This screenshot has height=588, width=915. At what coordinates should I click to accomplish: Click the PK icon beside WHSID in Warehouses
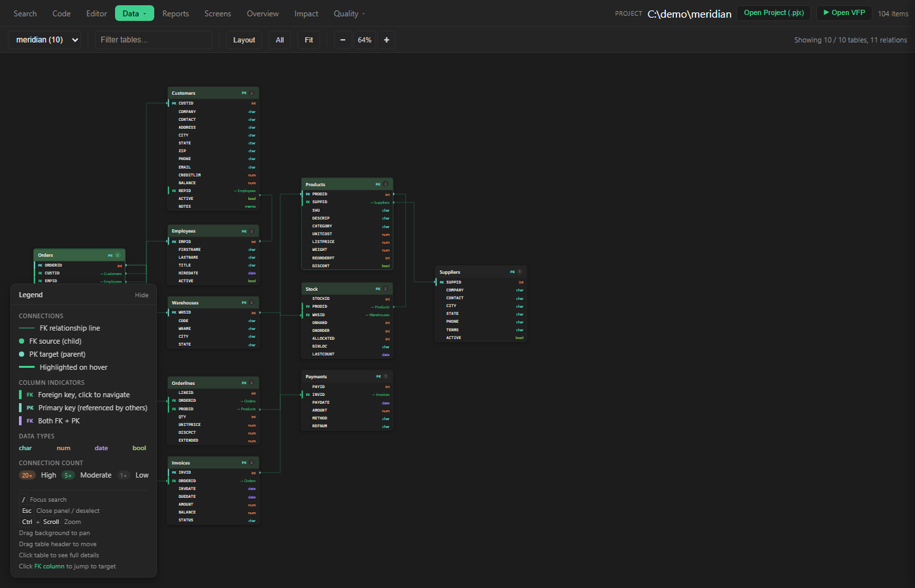coord(174,312)
